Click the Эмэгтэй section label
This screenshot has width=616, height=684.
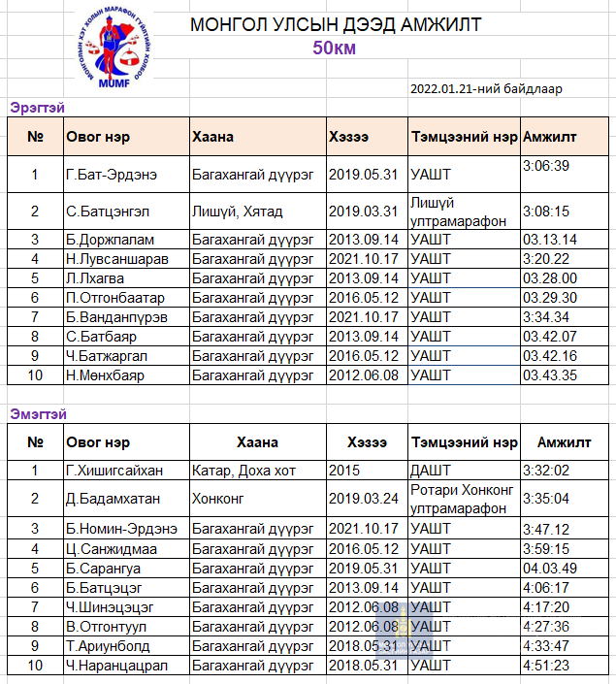tap(38, 414)
